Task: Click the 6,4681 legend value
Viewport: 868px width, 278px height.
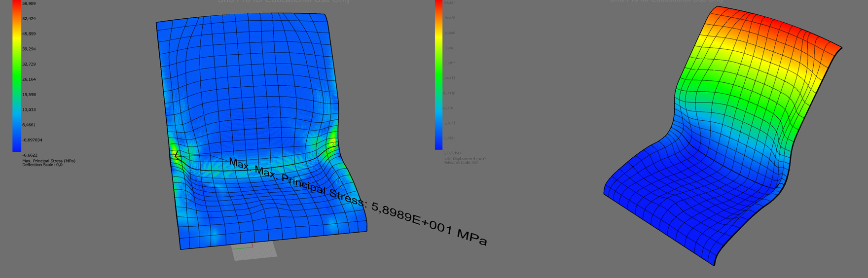Action: click(x=29, y=125)
